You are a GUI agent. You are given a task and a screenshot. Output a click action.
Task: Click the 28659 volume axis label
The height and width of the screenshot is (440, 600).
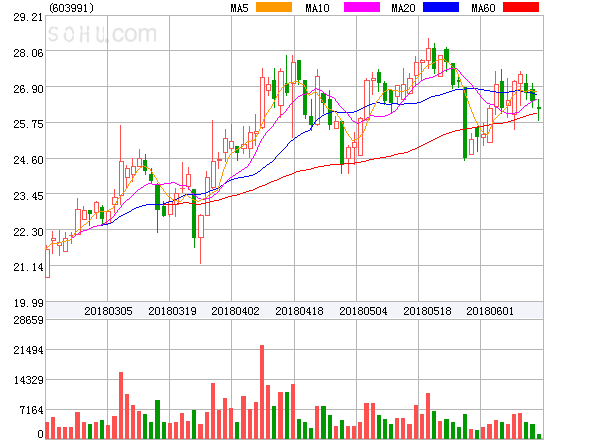coord(28,320)
